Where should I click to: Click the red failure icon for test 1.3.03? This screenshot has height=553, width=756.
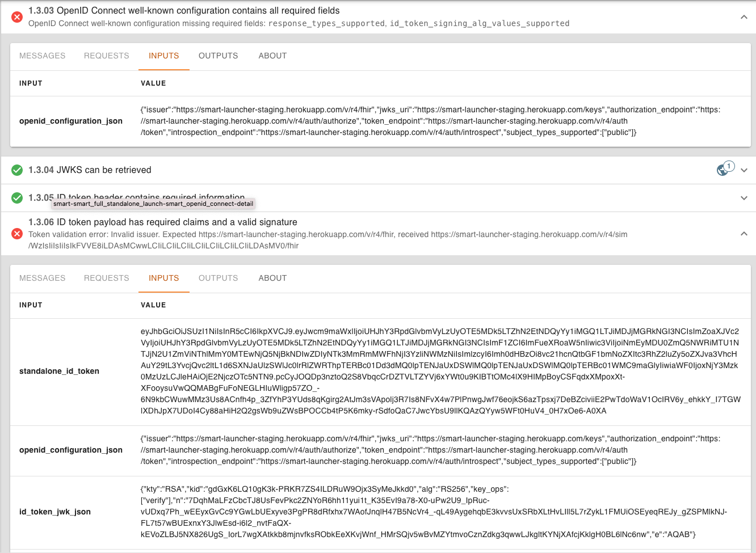(x=16, y=16)
